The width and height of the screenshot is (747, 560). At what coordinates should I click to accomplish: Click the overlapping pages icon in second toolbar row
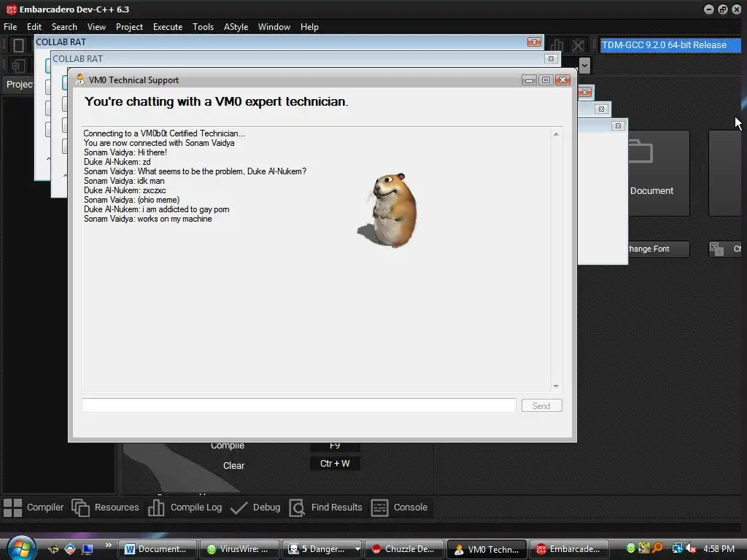[x=18, y=66]
